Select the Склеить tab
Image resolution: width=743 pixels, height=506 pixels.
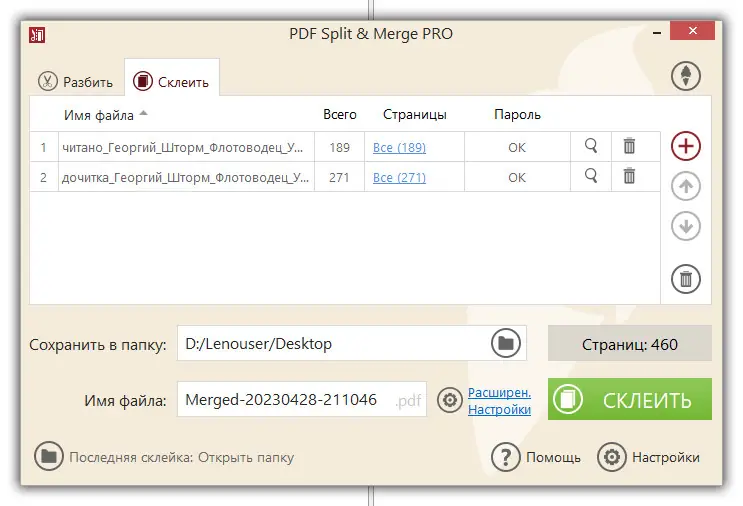[172, 81]
